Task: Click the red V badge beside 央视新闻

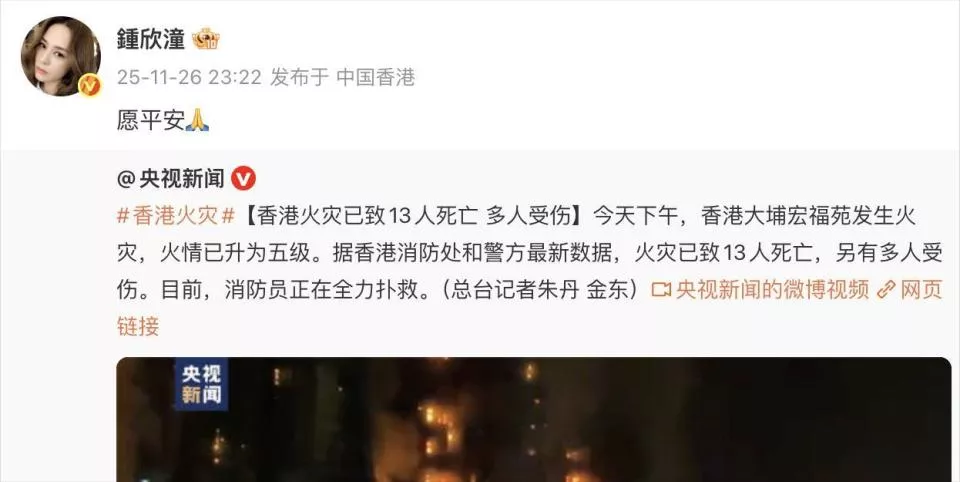Action: pyautogui.click(x=244, y=179)
